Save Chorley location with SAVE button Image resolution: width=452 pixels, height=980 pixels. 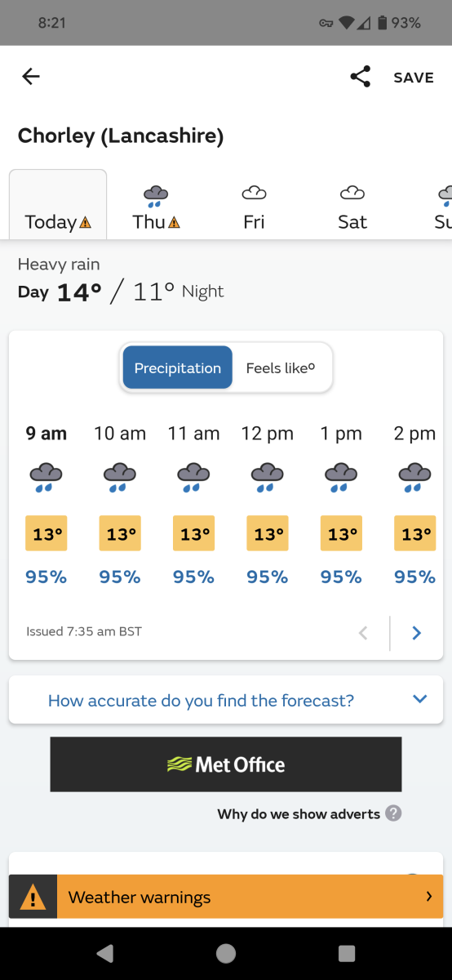pyautogui.click(x=414, y=78)
